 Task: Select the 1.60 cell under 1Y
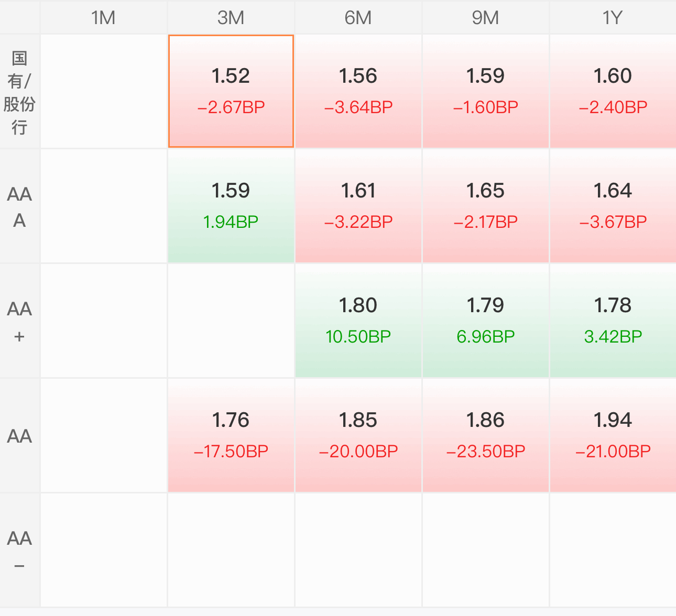(x=613, y=91)
